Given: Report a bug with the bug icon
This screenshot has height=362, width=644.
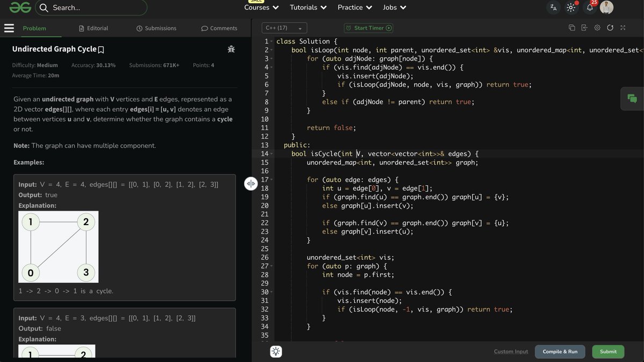Looking at the screenshot, I should (231, 49).
